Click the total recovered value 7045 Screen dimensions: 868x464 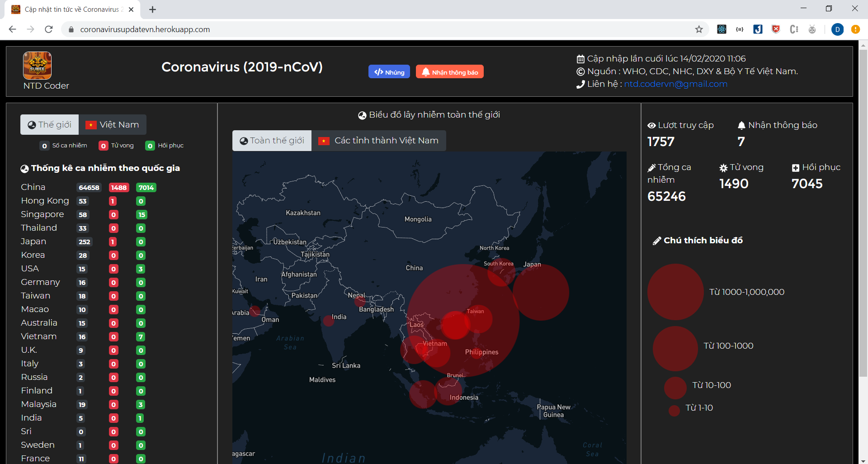click(807, 184)
